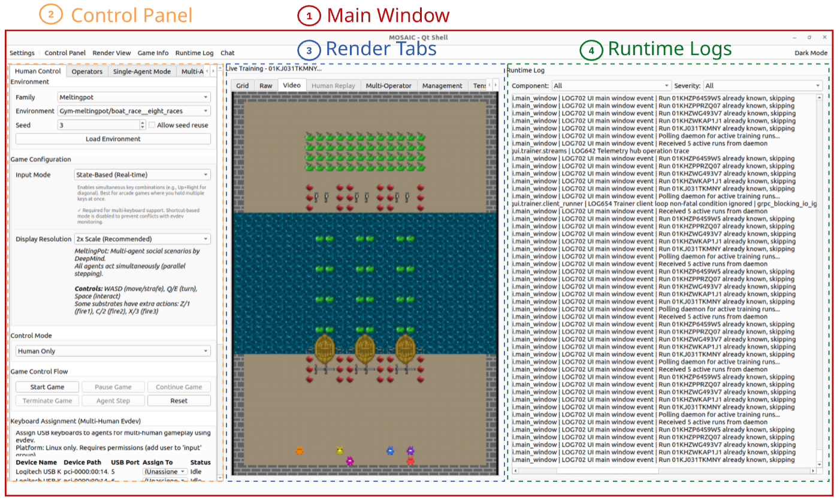Toggle Dark Mode in the menu bar

pos(811,53)
